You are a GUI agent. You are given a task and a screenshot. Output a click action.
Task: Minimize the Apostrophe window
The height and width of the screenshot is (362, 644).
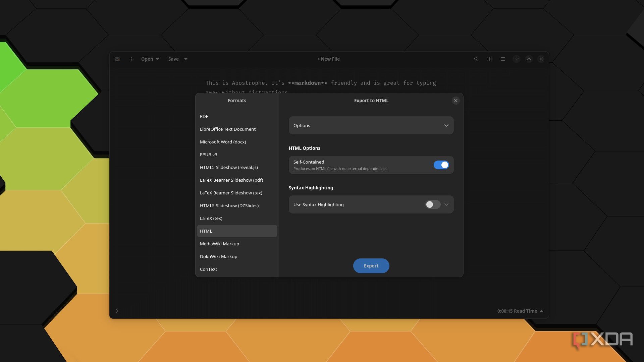tap(516, 59)
